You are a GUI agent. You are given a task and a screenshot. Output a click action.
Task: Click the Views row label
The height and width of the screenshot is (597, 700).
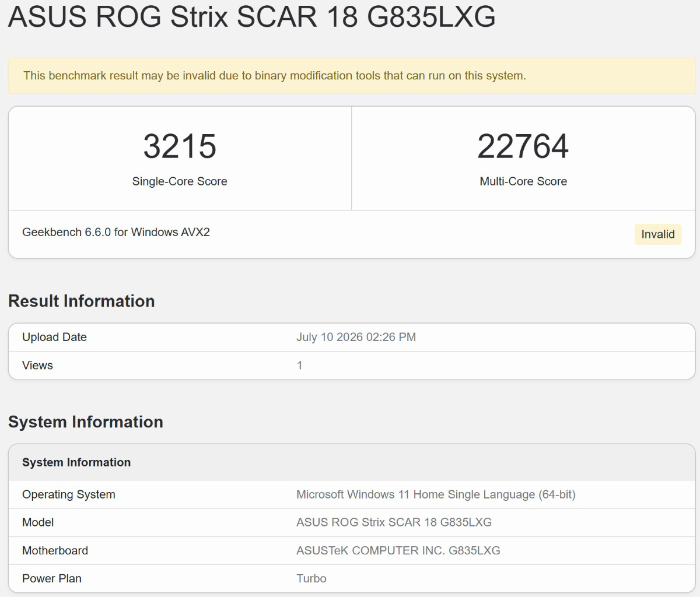pos(37,366)
